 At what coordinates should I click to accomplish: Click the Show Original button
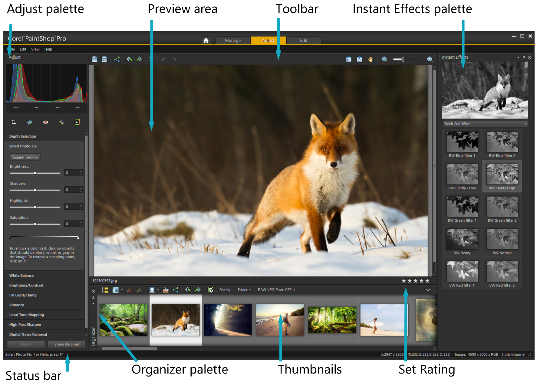coord(67,344)
